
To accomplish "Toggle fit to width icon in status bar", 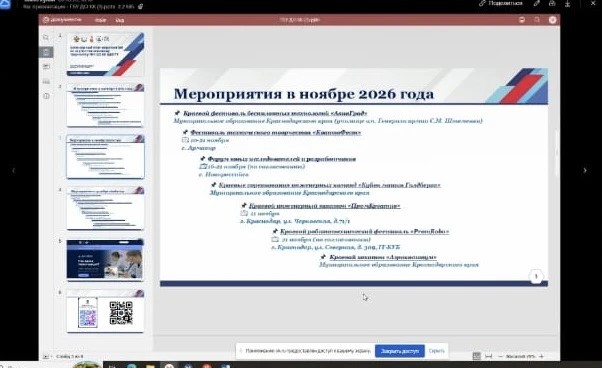I will (488, 356).
